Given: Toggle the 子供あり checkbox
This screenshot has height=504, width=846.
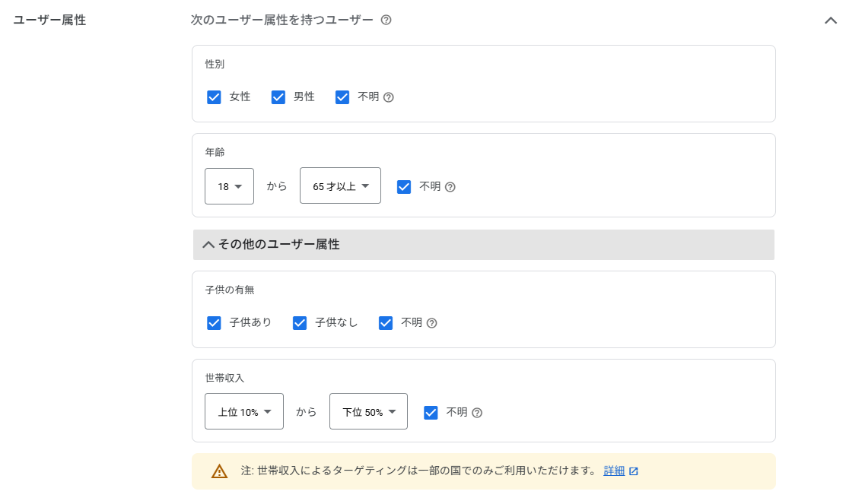Looking at the screenshot, I should pos(214,323).
